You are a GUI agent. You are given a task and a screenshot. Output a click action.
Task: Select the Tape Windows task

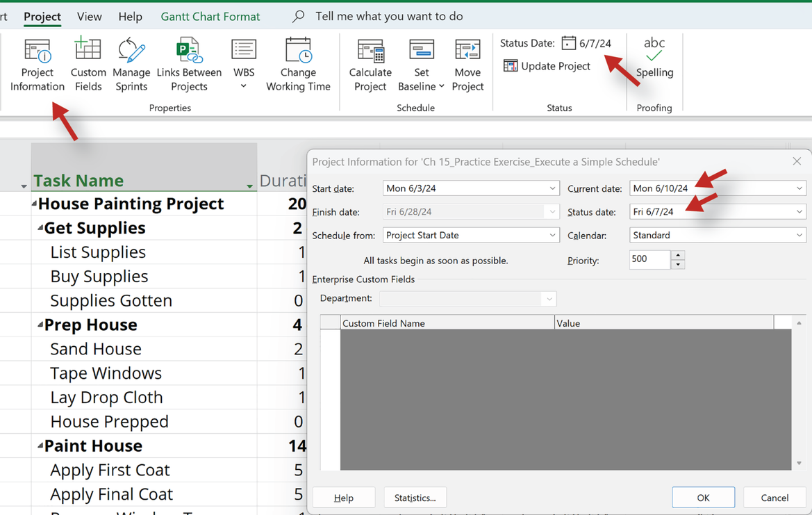coord(106,373)
